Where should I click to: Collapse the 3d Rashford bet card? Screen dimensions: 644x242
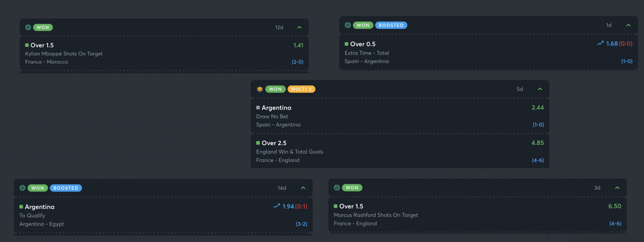point(617,188)
